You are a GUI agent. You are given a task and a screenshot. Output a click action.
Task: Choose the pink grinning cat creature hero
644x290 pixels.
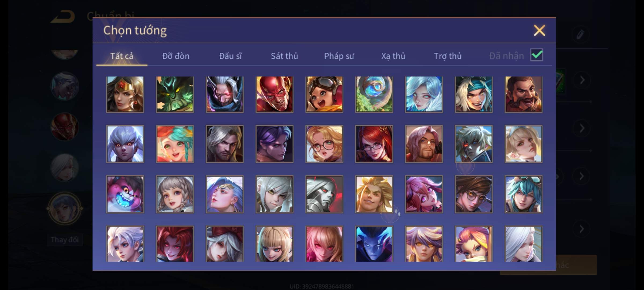[125, 194]
